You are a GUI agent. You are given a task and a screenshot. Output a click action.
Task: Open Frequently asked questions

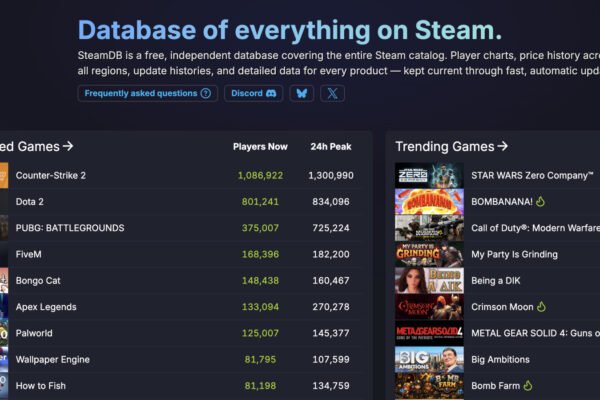point(148,93)
